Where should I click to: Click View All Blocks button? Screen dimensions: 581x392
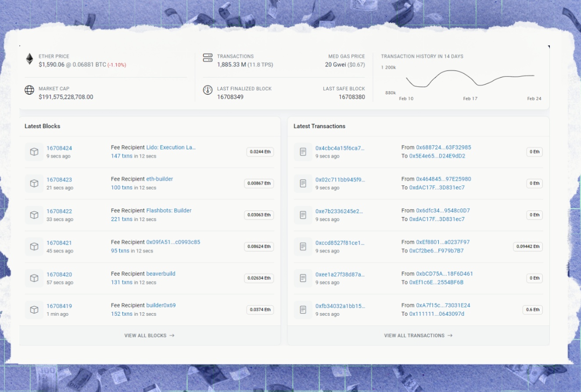click(150, 335)
